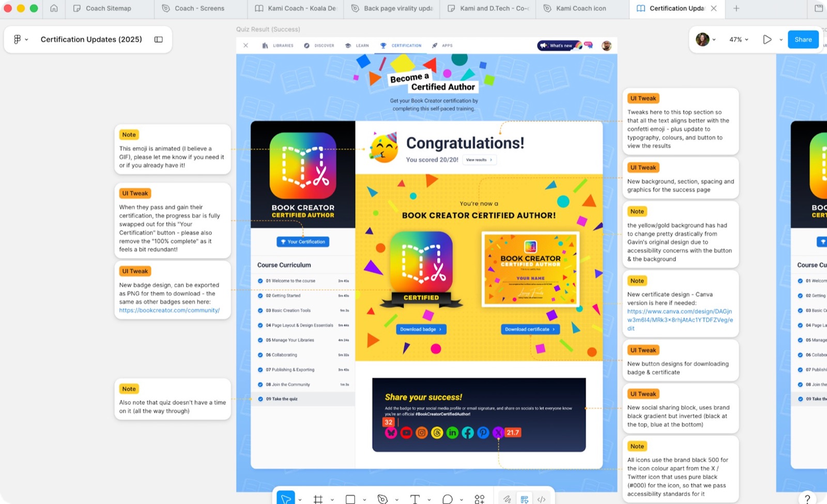Screen dimensions: 827x504
Task: Click the user avatar in mockup header
Action: [607, 45]
